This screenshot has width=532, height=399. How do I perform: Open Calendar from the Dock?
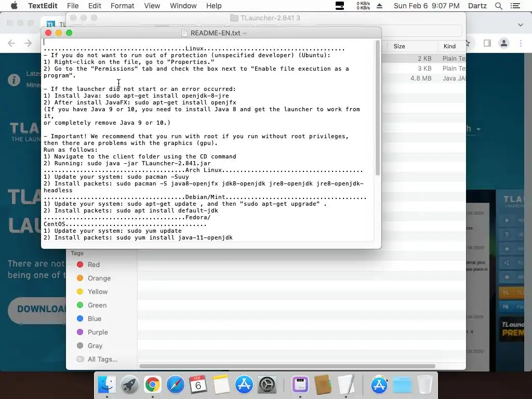coord(198,385)
